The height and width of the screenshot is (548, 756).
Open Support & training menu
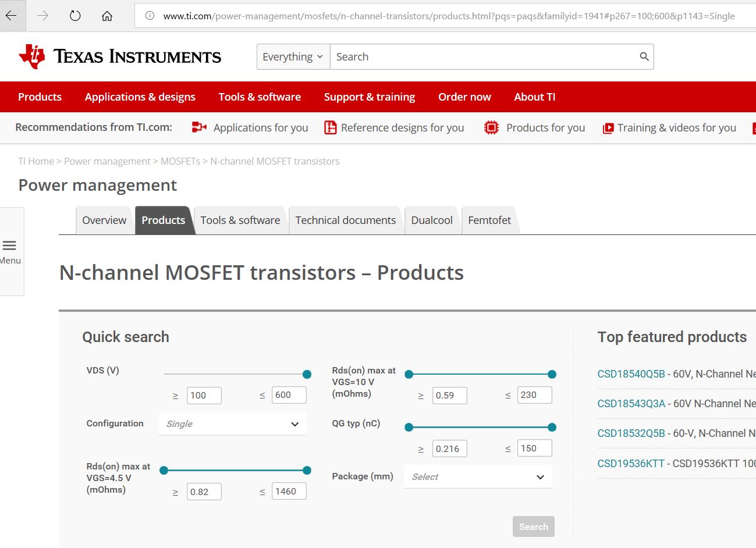coord(370,97)
